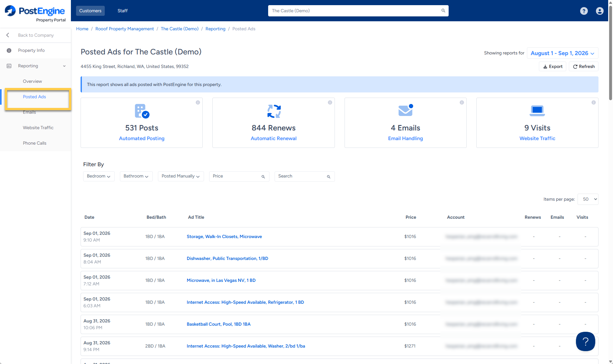The image size is (613, 364).
Task: Click the Refresh button
Action: (583, 66)
